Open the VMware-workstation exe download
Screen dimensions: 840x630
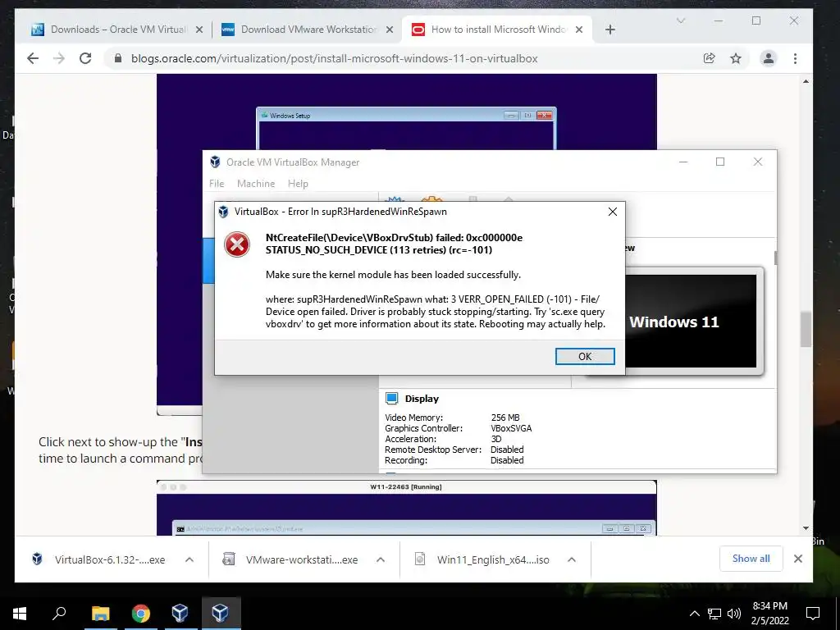(290, 559)
